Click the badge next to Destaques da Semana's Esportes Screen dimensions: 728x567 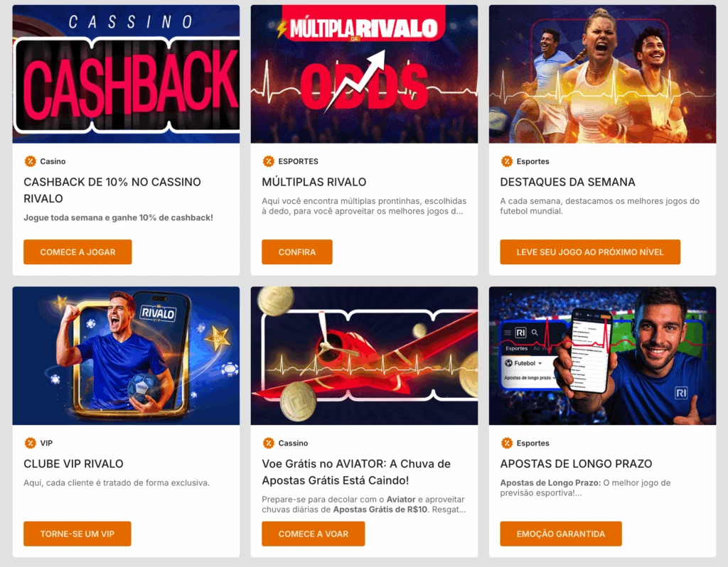click(506, 161)
